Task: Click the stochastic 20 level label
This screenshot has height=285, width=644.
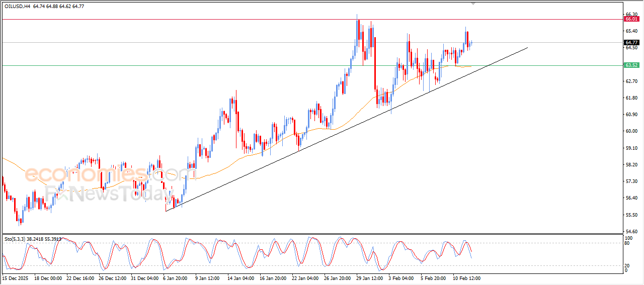Action: click(x=627, y=265)
